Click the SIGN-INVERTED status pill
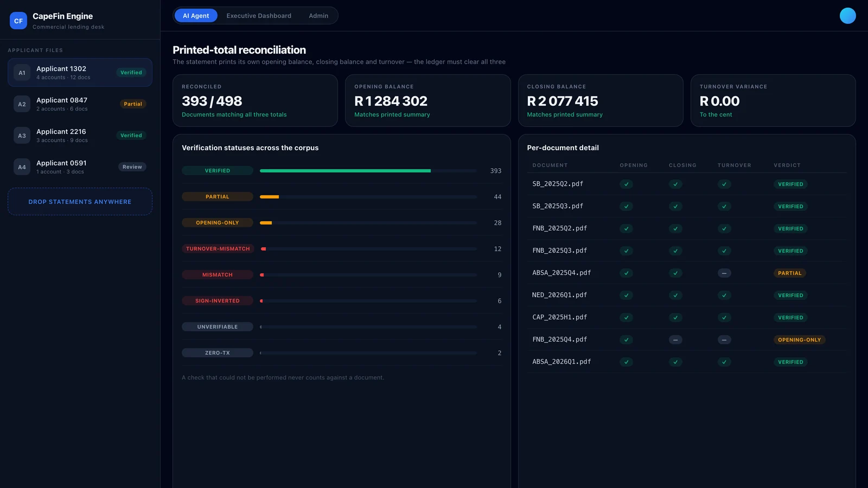The width and height of the screenshot is (868, 488). (x=218, y=301)
